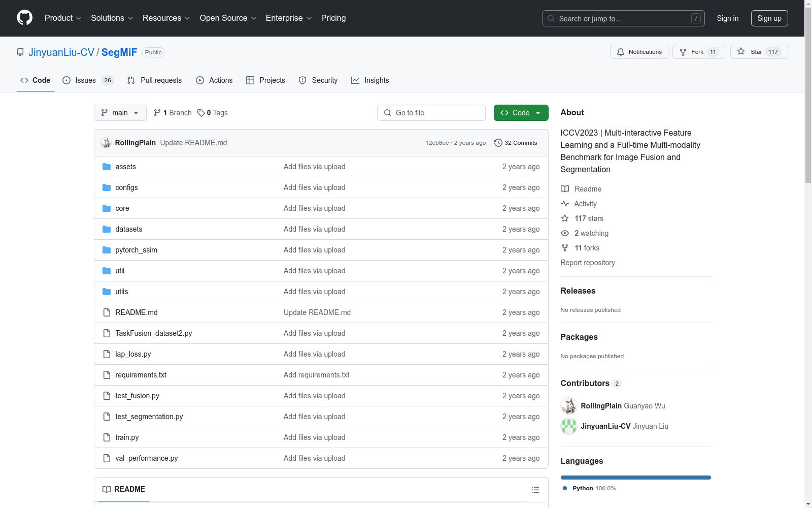Screen dimensions: 812x508
Task: Click RollingPlain avatar in Contributors
Action: 568,406
